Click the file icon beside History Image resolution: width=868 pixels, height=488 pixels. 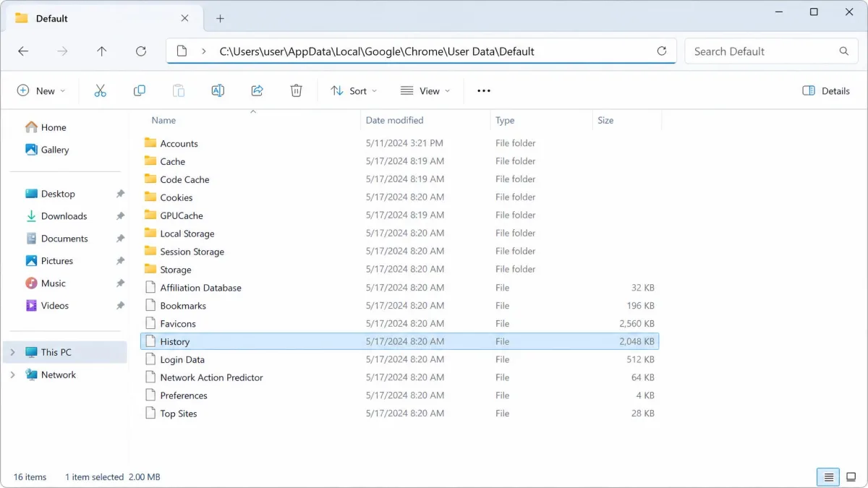pos(150,341)
